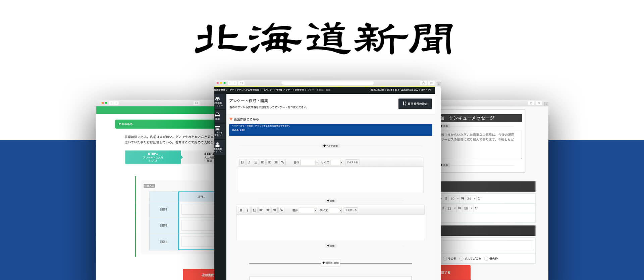This screenshot has height=280, width=644.
Task: Open hour dropdown showing 23 in right window
Action: (451, 208)
